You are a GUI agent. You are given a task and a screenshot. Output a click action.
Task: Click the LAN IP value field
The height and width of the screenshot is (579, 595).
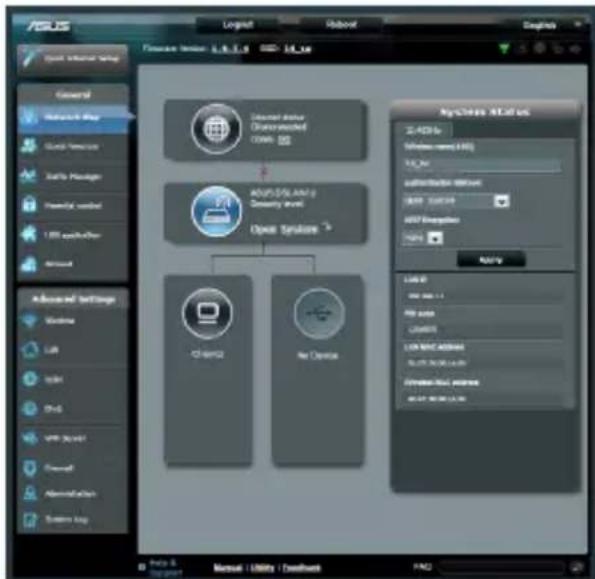(483, 296)
